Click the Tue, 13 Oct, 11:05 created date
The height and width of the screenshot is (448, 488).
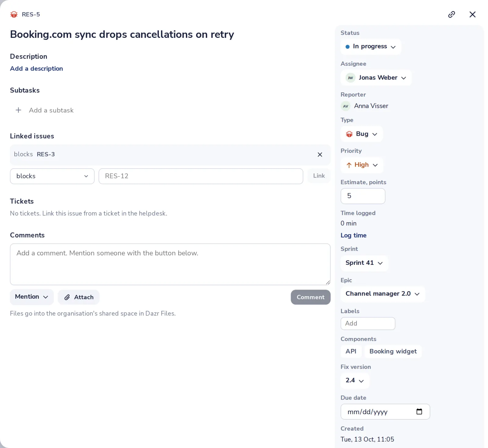point(367,439)
